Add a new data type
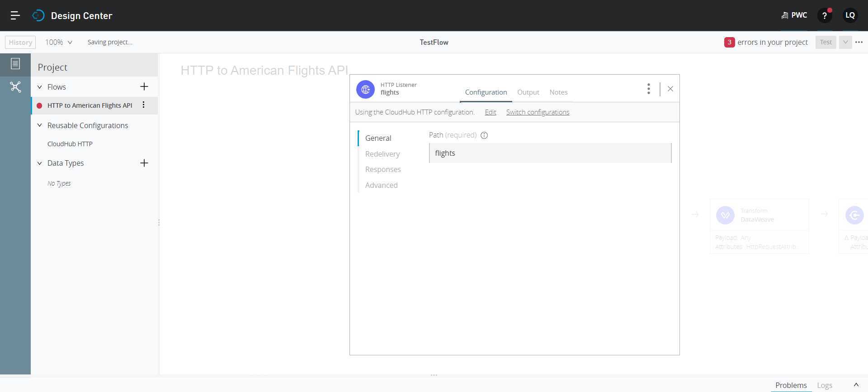The image size is (868, 392). [144, 163]
